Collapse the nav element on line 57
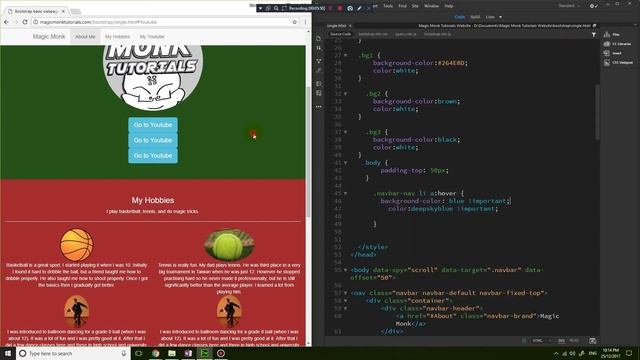Screen dimensions: 640x360 [346, 293]
